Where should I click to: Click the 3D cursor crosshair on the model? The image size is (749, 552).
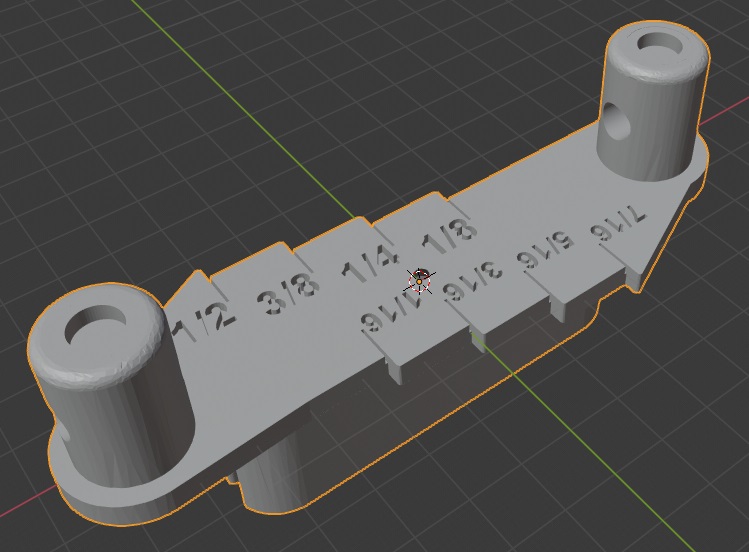coord(419,281)
